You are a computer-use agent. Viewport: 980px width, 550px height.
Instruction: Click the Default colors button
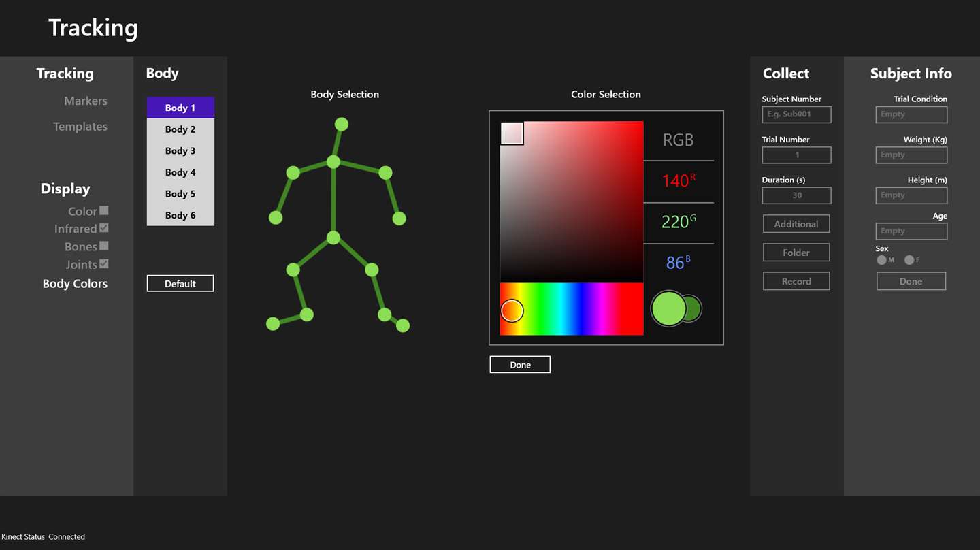[180, 284]
